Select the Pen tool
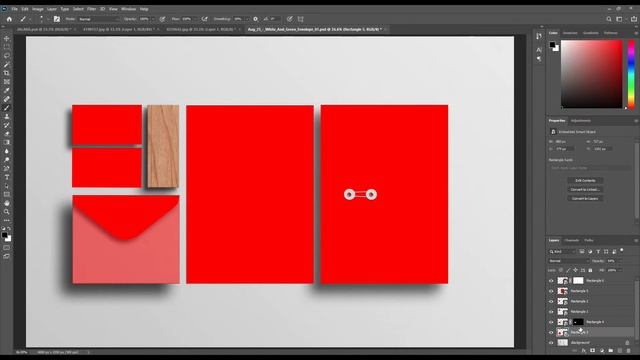Viewport: 640px width, 360px height. point(7,168)
